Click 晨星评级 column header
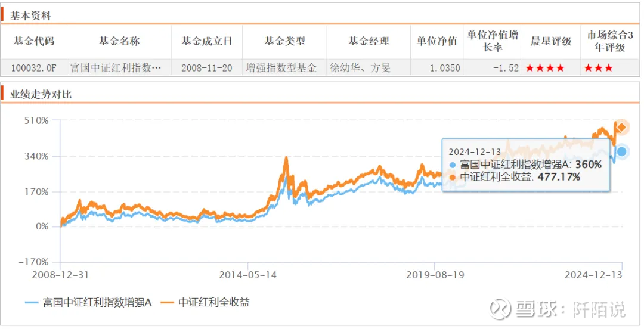This screenshot has width=644, height=329. coord(551,41)
